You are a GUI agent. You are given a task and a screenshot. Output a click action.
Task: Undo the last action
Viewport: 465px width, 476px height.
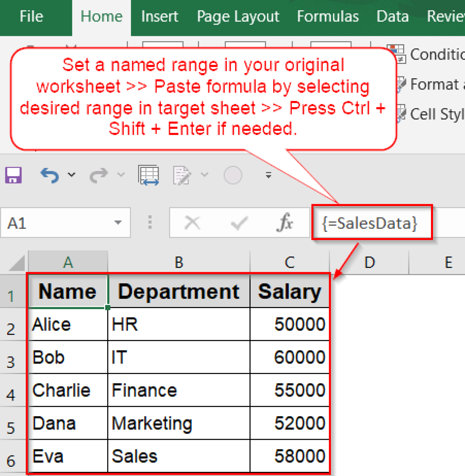tap(50, 175)
